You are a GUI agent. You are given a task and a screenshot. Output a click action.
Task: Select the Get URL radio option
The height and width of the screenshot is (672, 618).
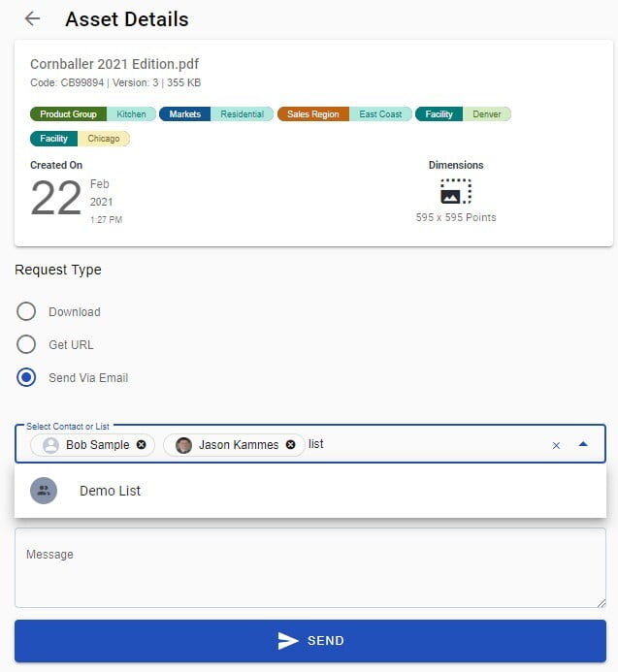tap(27, 344)
